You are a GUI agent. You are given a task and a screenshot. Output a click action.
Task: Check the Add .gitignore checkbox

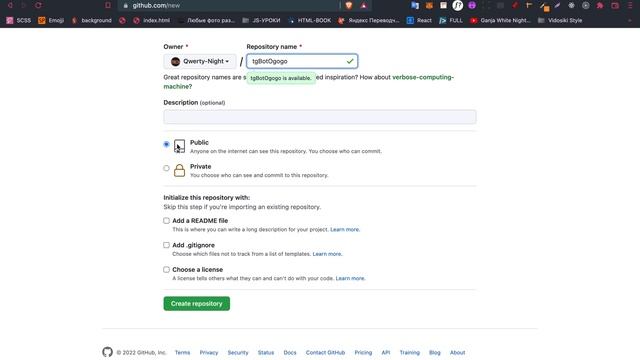166,245
